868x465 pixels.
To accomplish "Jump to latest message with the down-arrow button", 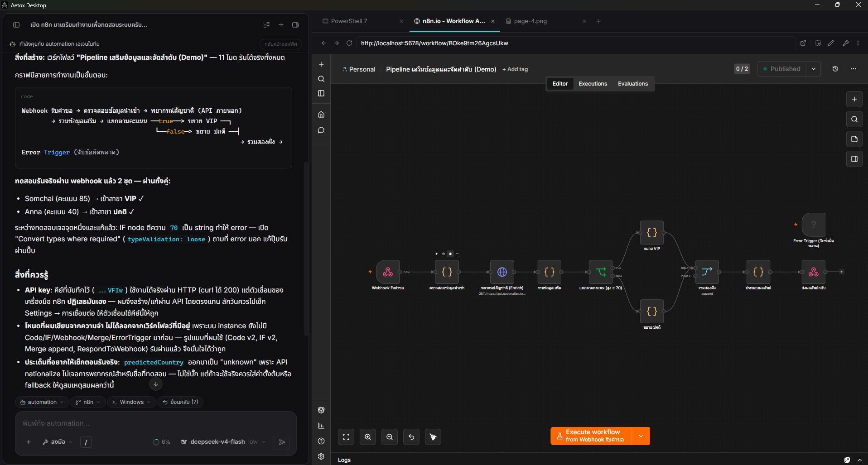I will click(x=155, y=384).
